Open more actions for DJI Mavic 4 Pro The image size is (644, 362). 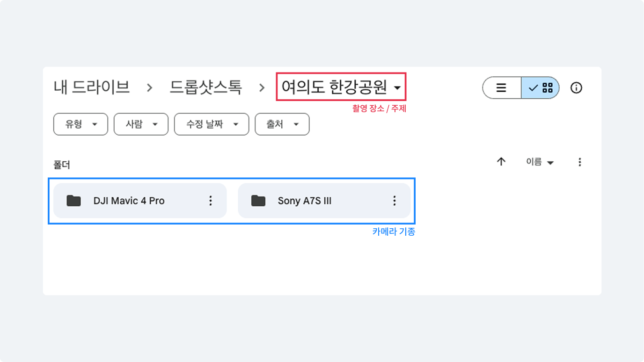click(x=211, y=201)
